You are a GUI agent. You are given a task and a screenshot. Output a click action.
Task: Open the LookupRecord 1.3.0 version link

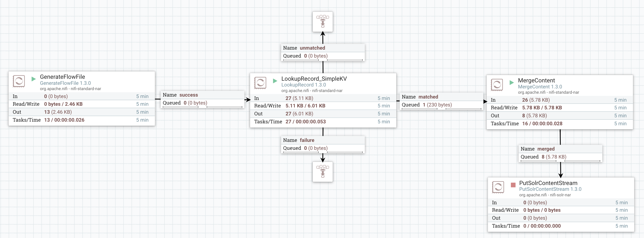304,85
